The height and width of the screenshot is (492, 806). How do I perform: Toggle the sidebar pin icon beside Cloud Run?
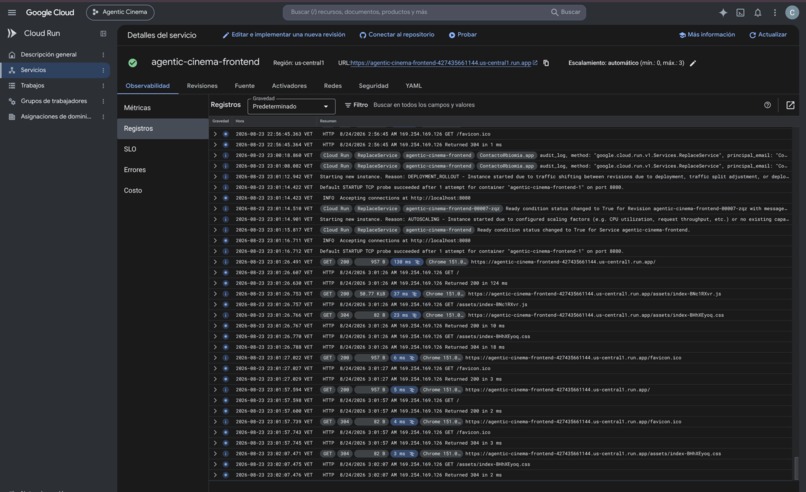click(x=103, y=33)
